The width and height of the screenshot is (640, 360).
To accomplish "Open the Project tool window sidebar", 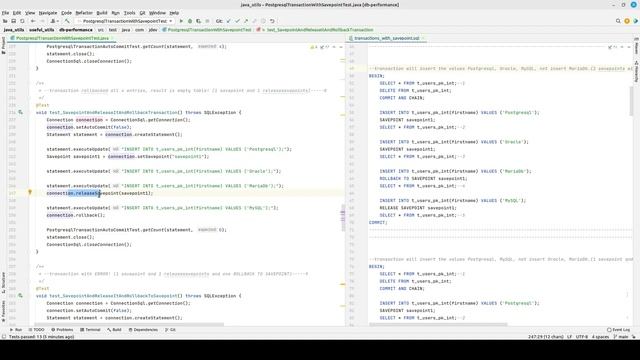I will pos(3,46).
